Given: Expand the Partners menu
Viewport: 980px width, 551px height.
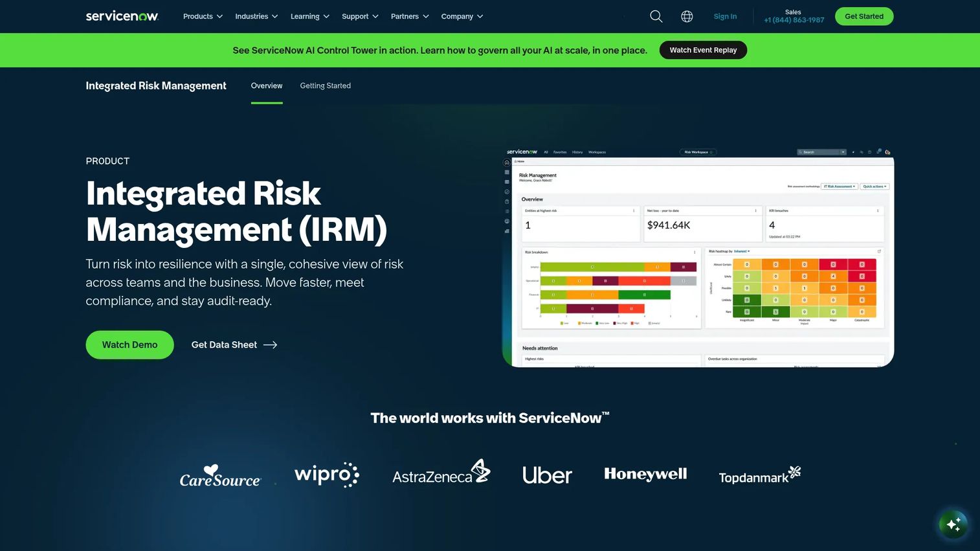Looking at the screenshot, I should (x=410, y=16).
